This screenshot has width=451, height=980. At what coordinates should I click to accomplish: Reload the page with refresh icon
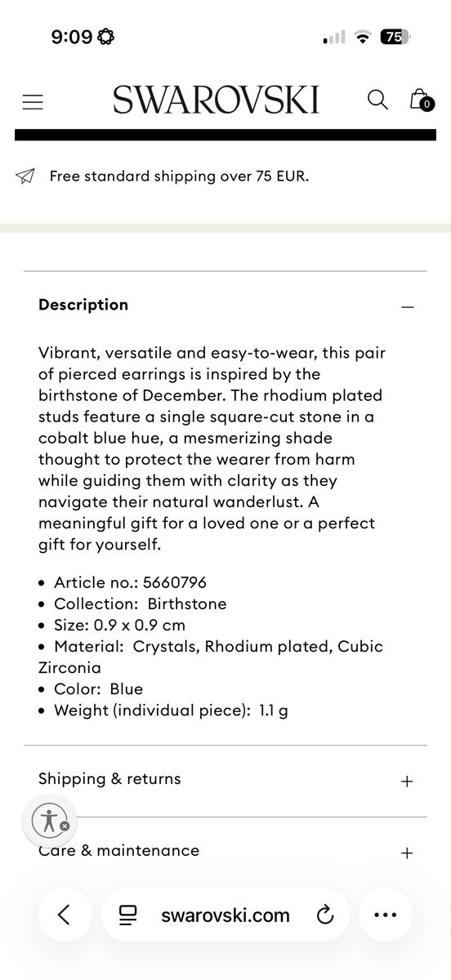click(325, 915)
